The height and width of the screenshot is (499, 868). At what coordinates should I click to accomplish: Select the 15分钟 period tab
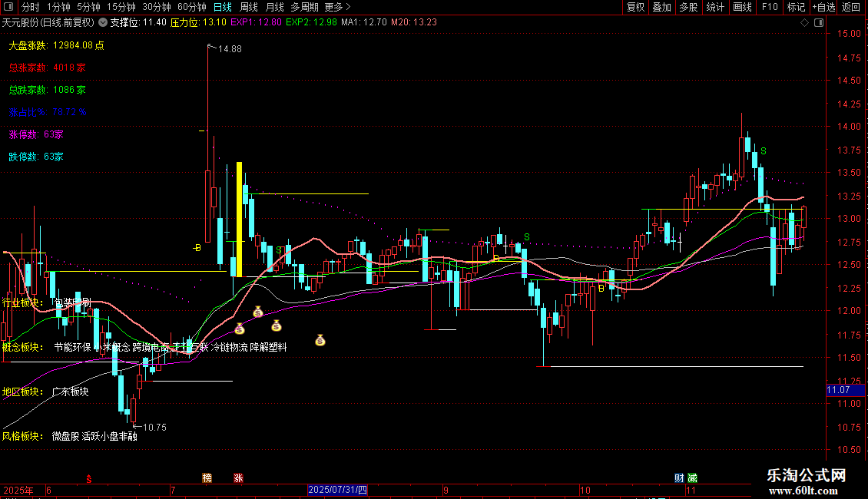(121, 7)
